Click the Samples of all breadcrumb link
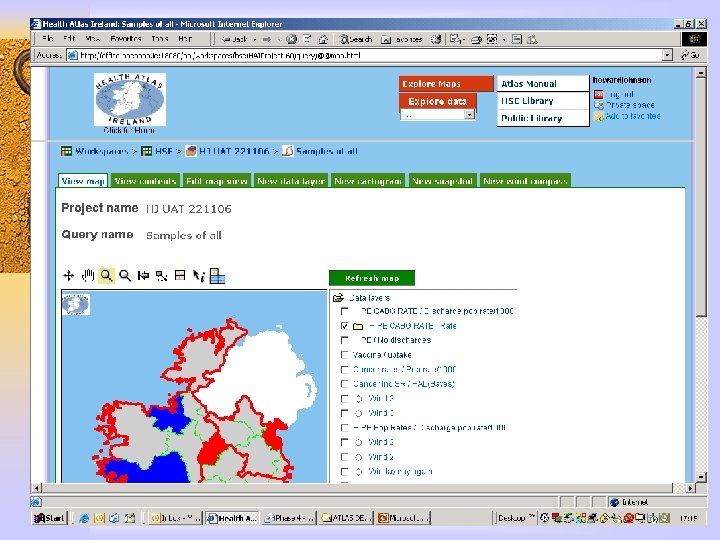720x540 pixels. [326, 151]
